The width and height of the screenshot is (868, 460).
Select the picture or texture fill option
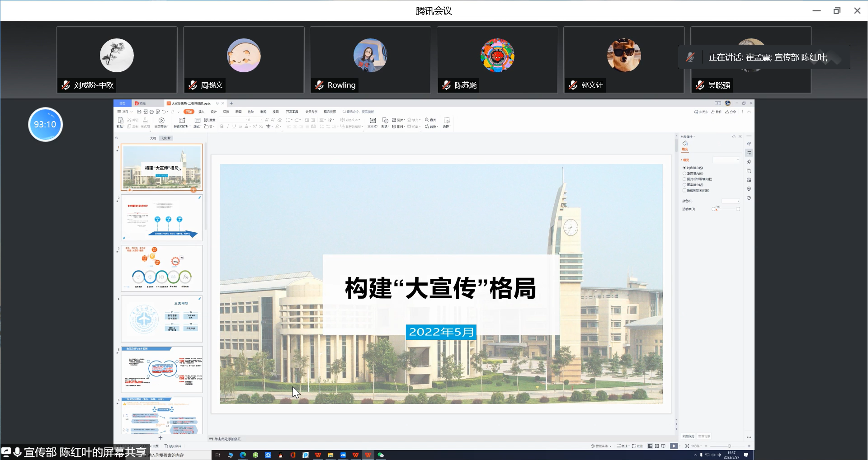684,179
